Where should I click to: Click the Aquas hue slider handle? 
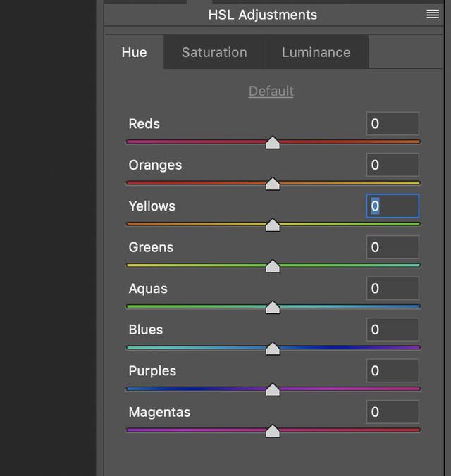pos(273,308)
